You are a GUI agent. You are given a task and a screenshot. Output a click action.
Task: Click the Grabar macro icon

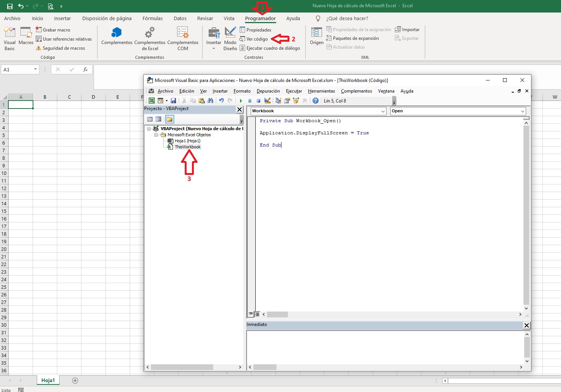click(x=39, y=30)
